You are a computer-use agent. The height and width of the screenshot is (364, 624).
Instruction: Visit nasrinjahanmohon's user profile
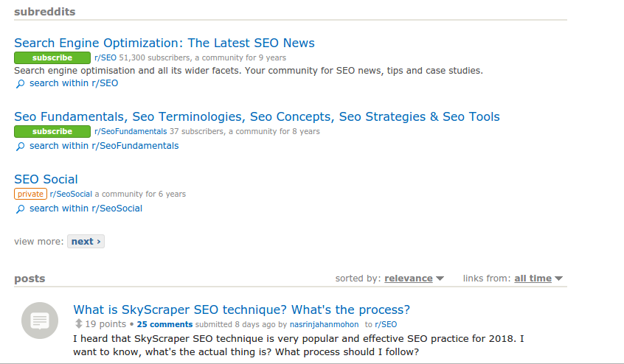323,324
